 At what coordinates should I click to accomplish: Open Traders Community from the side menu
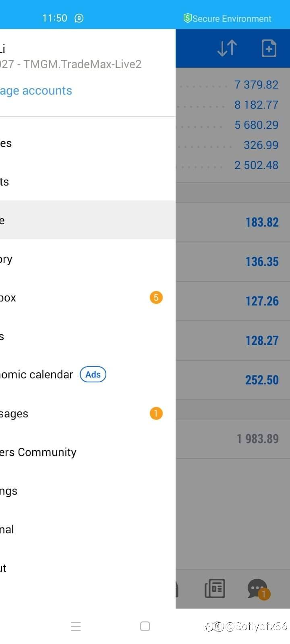coord(38,452)
